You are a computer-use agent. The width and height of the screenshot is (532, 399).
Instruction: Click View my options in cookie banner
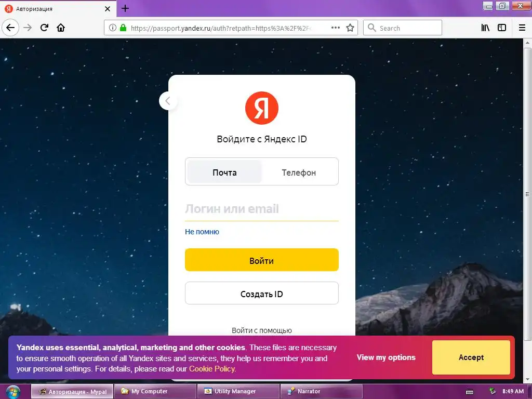click(x=386, y=357)
